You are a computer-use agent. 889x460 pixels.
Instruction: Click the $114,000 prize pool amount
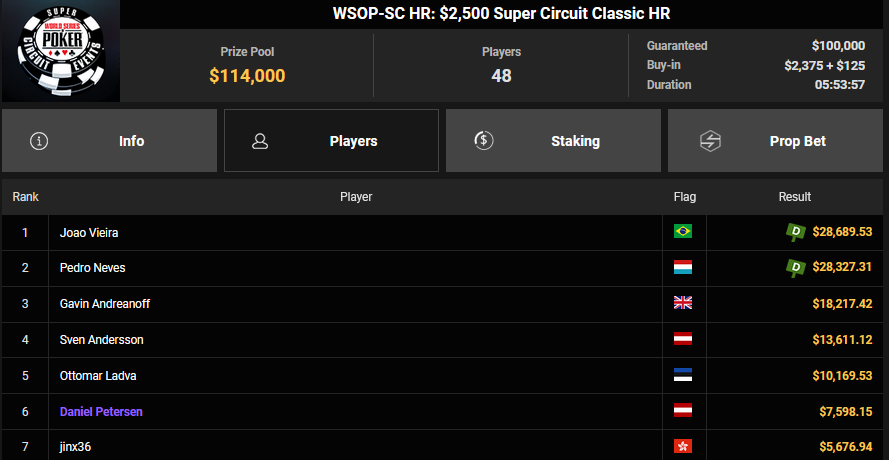tap(247, 75)
